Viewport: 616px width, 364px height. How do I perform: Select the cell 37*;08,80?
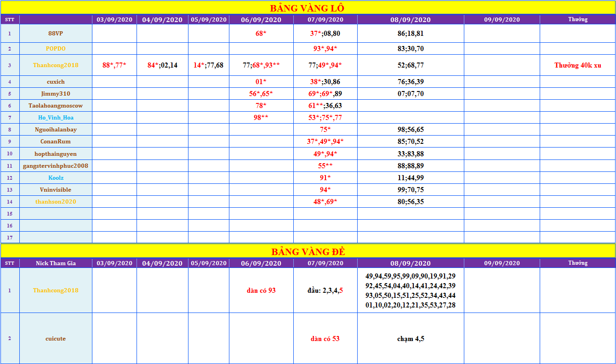click(325, 34)
